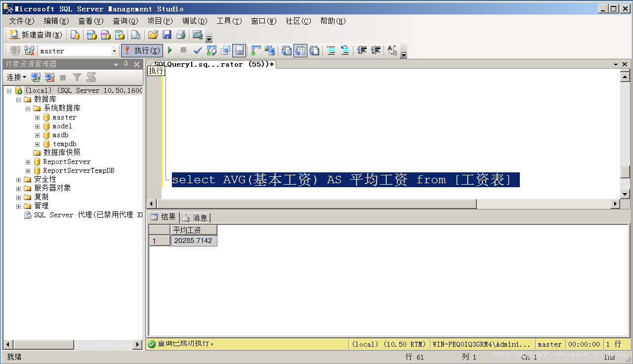The height and width of the screenshot is (364, 633).
Task: Collapse the (local) server node
Action: click(9, 91)
